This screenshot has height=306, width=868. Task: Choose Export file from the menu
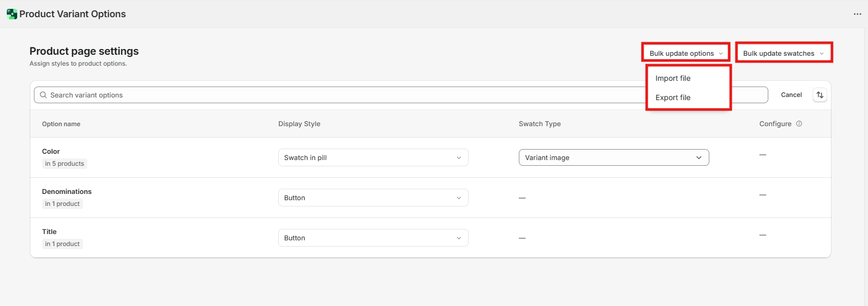[673, 97]
